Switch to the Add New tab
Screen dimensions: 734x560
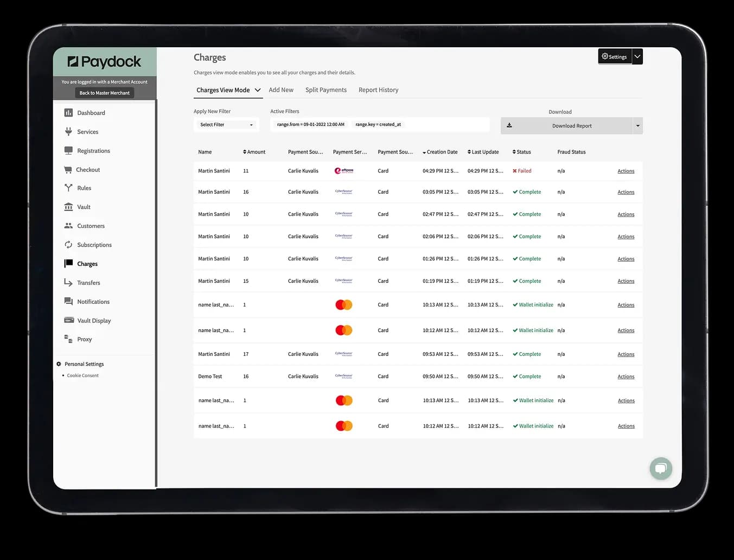coord(281,90)
